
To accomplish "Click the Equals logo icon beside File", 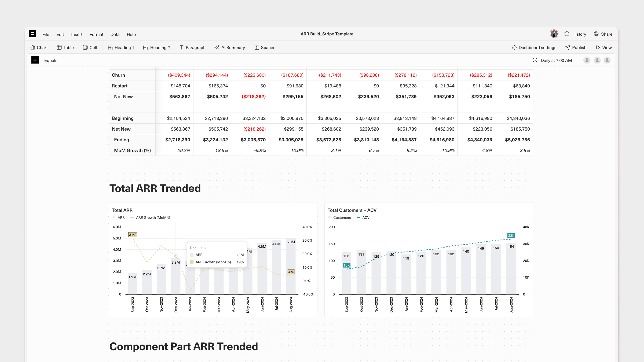I will [x=32, y=34].
